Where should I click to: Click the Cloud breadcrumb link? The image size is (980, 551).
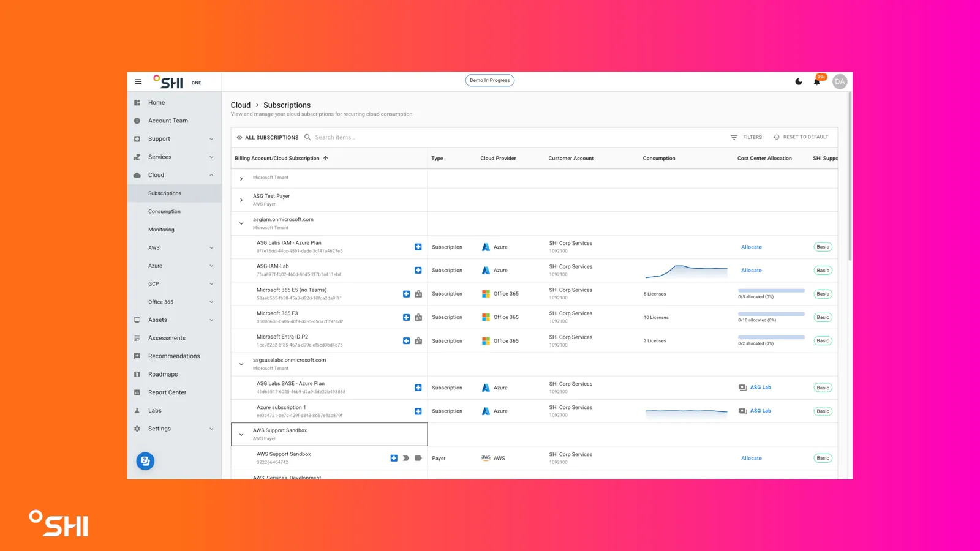(x=241, y=105)
